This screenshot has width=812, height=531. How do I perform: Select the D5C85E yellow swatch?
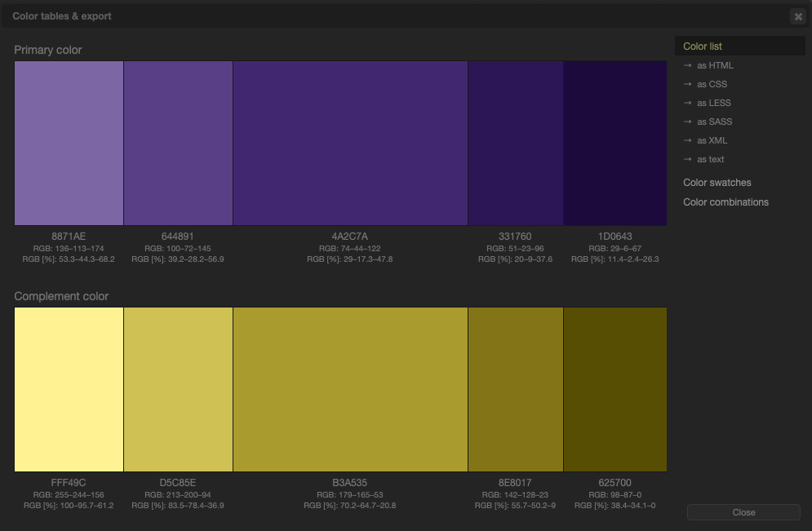point(178,389)
